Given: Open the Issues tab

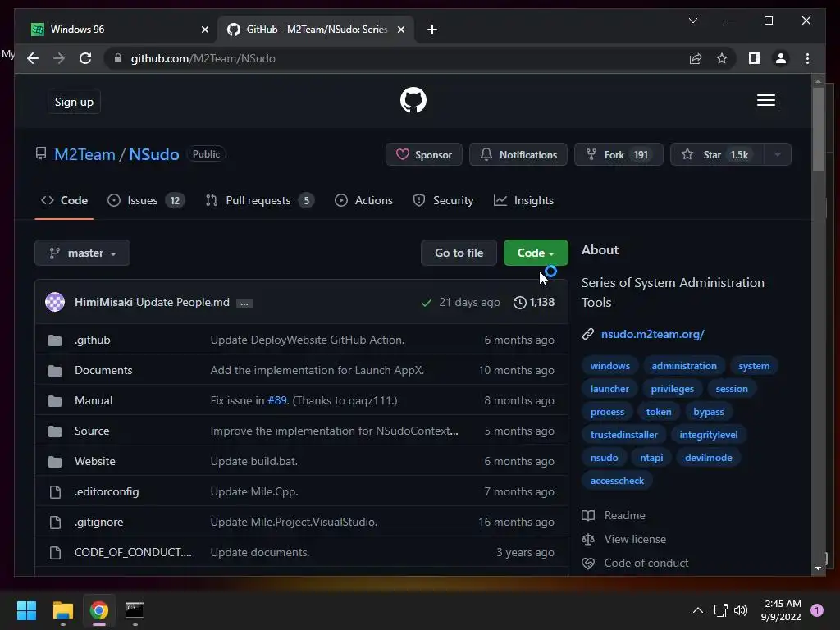Looking at the screenshot, I should (x=146, y=200).
